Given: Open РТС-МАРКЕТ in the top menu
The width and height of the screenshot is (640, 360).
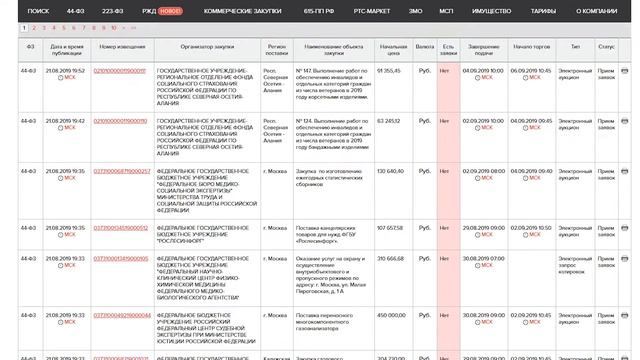Looking at the screenshot, I should [x=372, y=11].
